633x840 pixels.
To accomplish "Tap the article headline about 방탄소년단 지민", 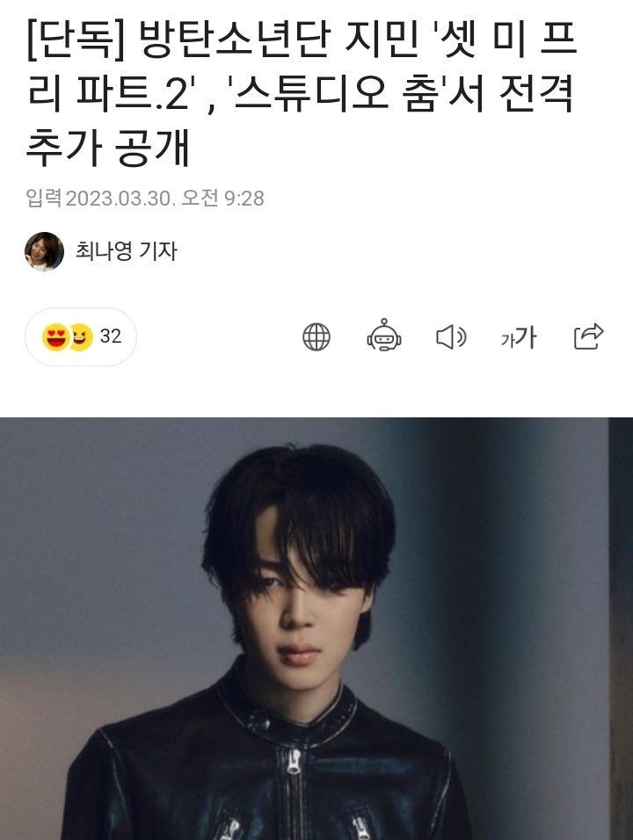I will point(302,94).
